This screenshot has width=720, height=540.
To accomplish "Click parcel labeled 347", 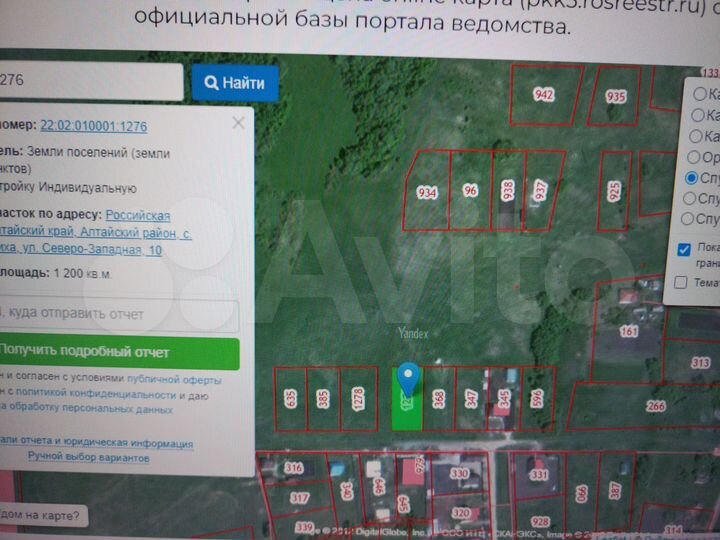I will tap(471, 399).
